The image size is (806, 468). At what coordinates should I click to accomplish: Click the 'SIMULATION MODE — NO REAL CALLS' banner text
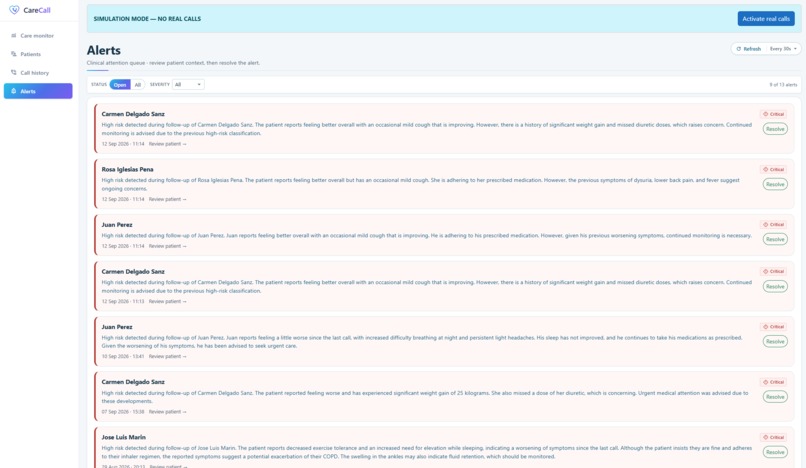147,19
